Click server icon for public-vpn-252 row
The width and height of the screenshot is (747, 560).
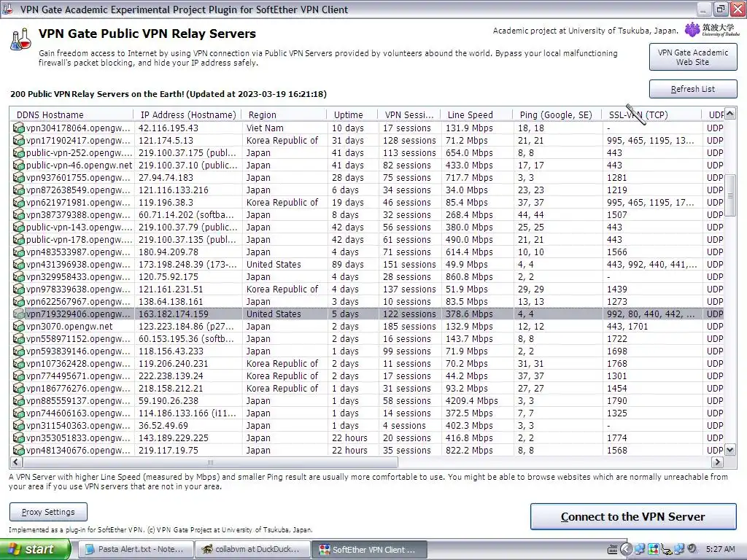[18, 153]
